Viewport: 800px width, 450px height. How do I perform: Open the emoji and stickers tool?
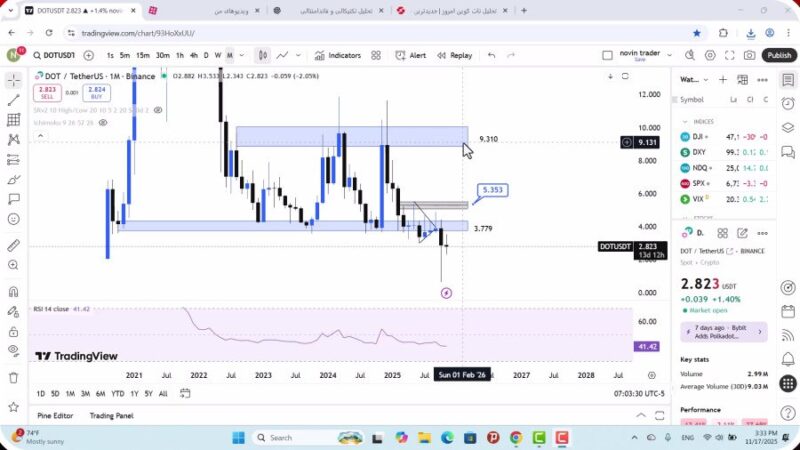click(x=13, y=219)
